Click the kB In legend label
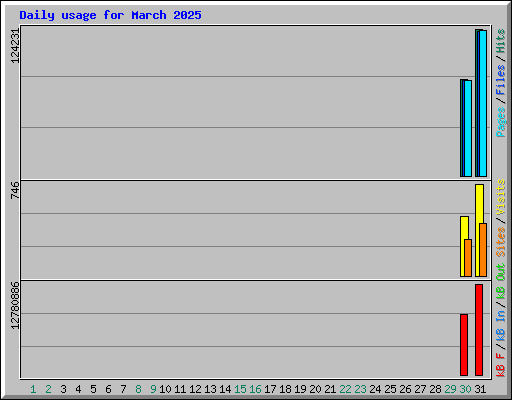Viewport: 512px width, 400px height. tap(501, 325)
